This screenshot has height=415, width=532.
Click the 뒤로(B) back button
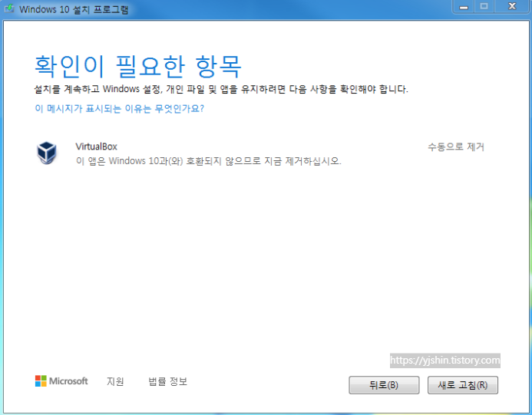pos(384,385)
